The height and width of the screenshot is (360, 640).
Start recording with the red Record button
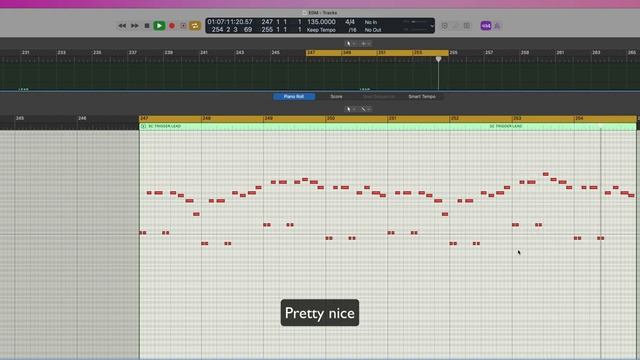[x=172, y=26]
